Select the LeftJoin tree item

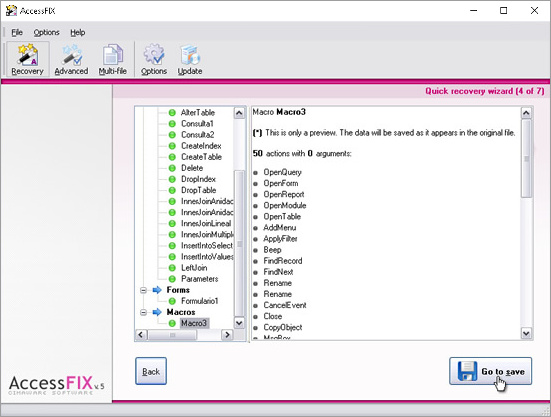point(194,268)
